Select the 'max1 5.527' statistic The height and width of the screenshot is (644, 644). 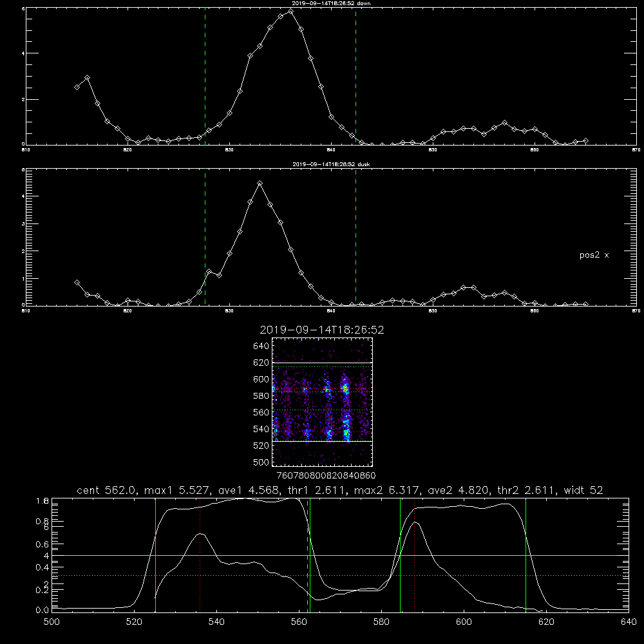coord(178,490)
